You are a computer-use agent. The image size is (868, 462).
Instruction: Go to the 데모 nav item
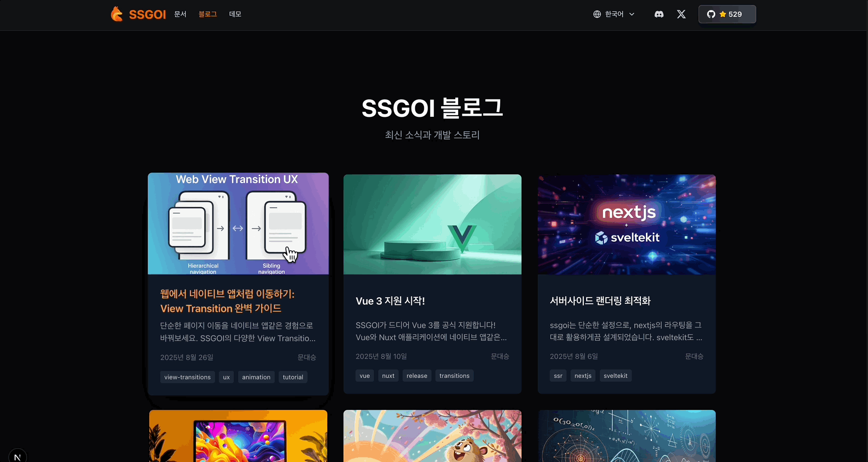[235, 14]
